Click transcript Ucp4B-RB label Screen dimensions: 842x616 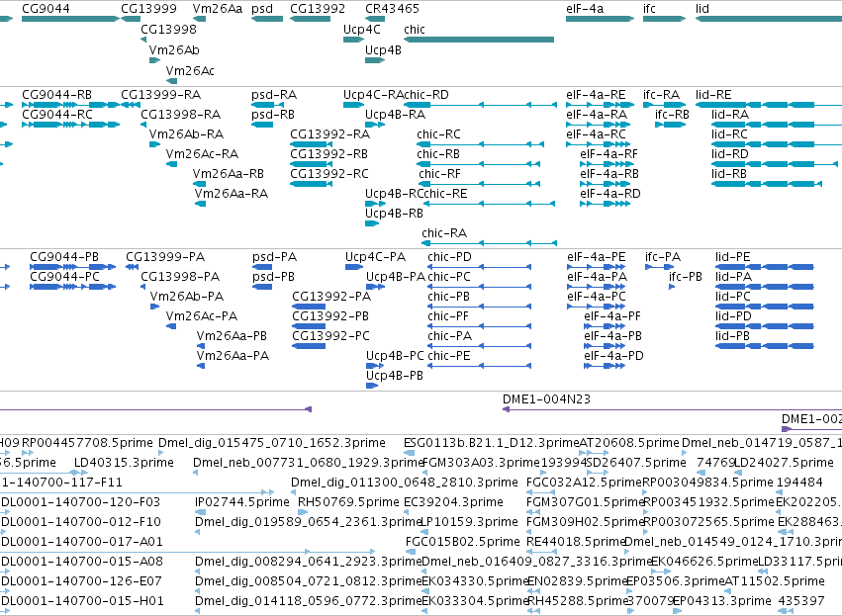click(394, 214)
